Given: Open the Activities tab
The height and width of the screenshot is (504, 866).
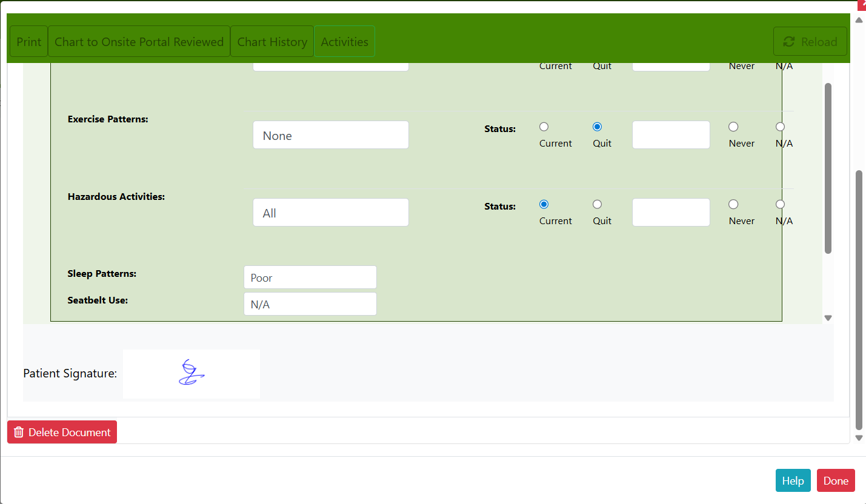Looking at the screenshot, I should point(344,42).
